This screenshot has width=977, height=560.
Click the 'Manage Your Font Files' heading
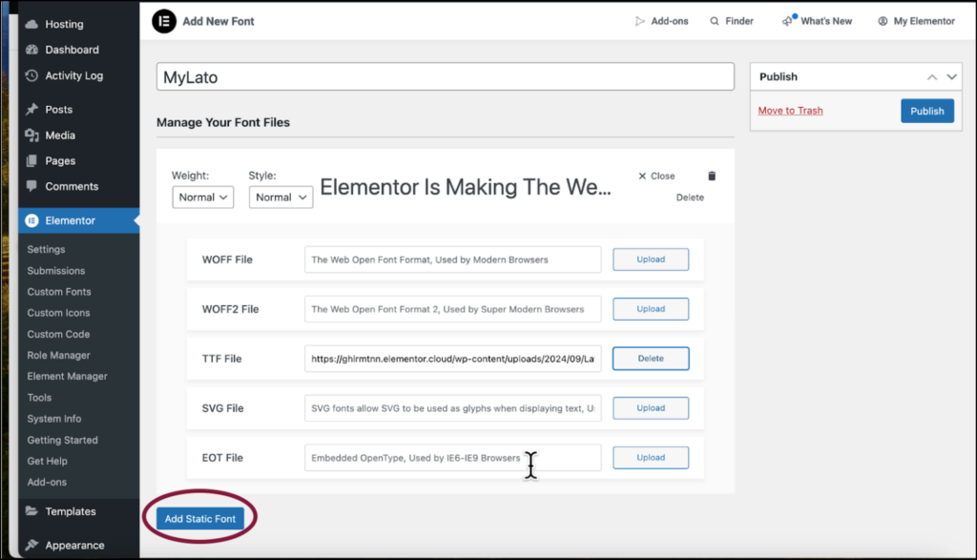tap(223, 123)
